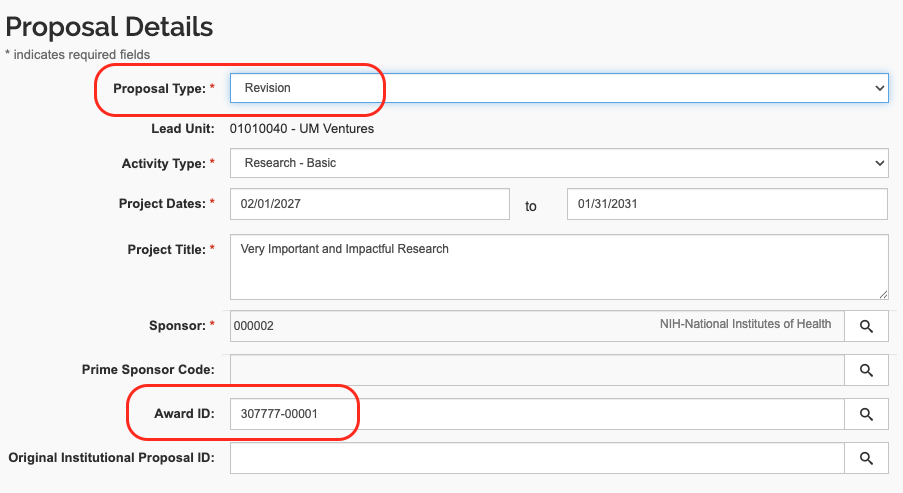Select the Award ID label

[x=184, y=414]
